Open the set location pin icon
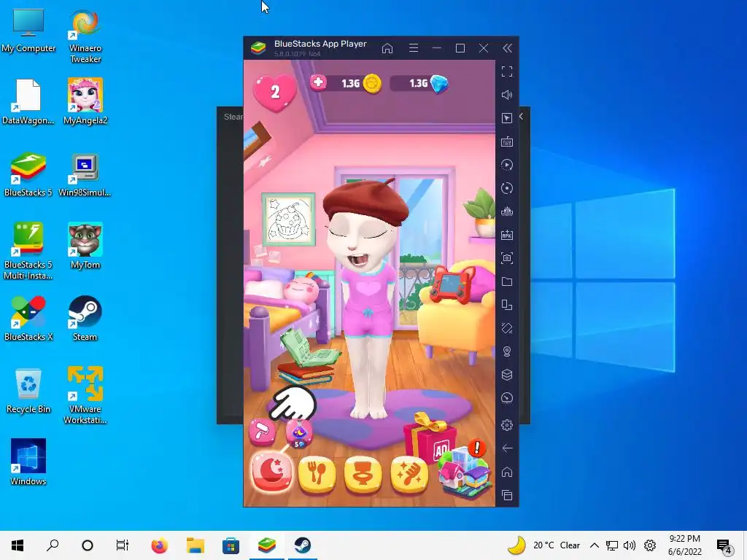The height and width of the screenshot is (560, 747). click(x=507, y=351)
